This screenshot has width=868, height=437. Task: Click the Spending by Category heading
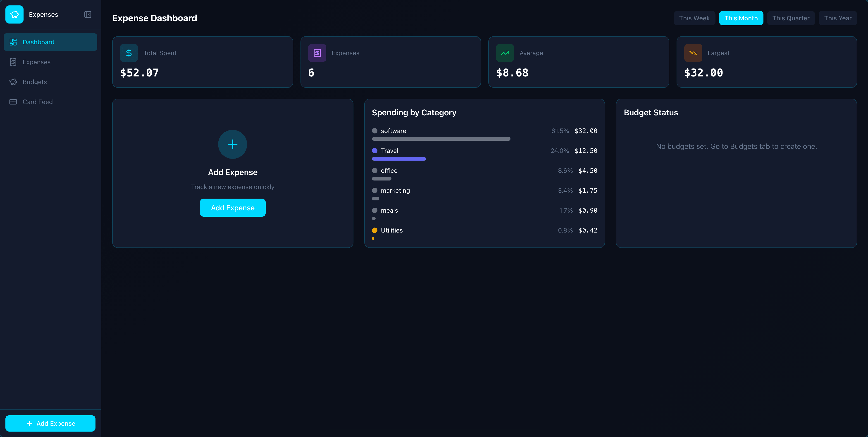pyautogui.click(x=414, y=113)
